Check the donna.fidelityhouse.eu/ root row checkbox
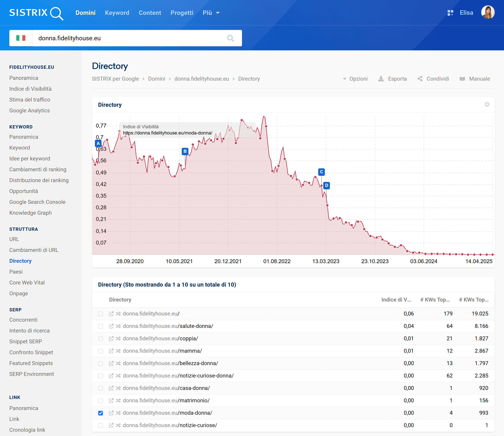 click(100, 314)
